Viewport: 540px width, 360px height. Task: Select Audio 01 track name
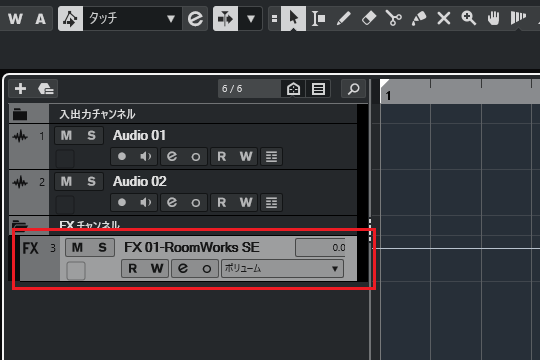[x=139, y=135]
